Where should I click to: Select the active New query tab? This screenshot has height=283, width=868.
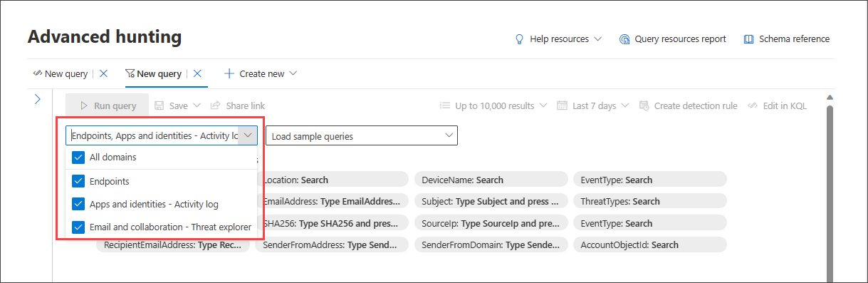[x=153, y=73]
